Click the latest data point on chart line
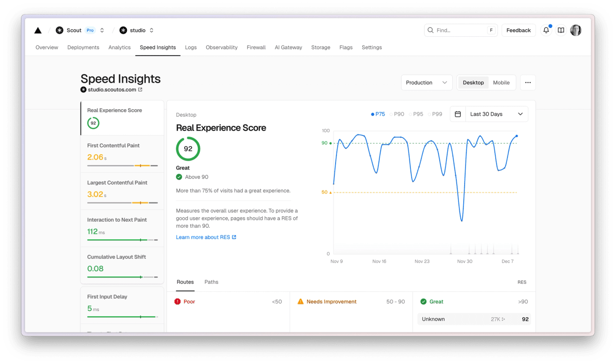 [x=516, y=136]
